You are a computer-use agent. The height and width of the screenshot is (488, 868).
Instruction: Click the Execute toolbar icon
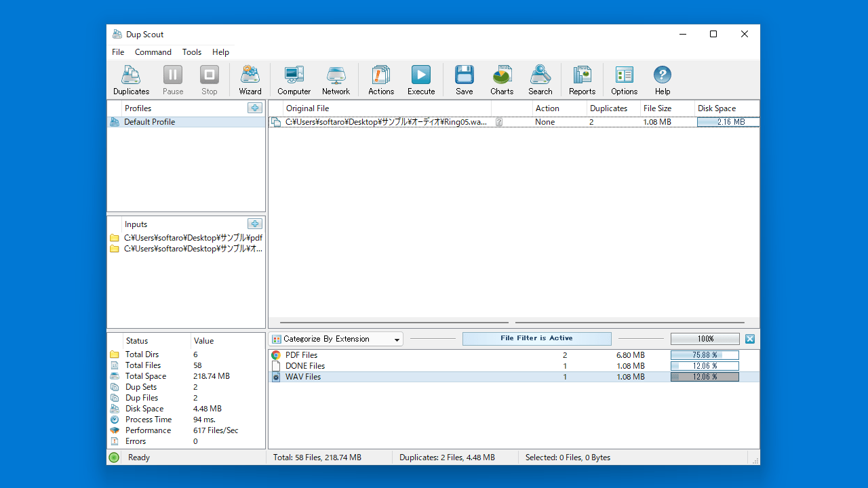[421, 81]
